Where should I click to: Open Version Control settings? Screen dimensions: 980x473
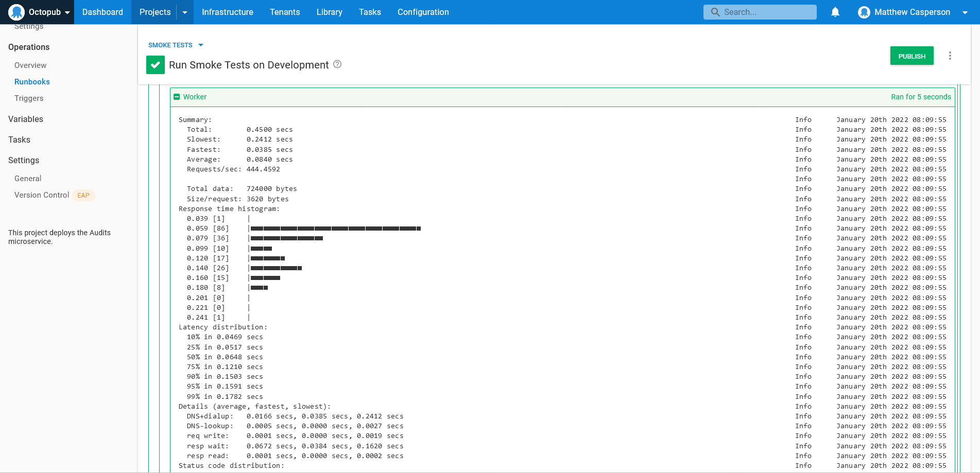click(x=42, y=195)
